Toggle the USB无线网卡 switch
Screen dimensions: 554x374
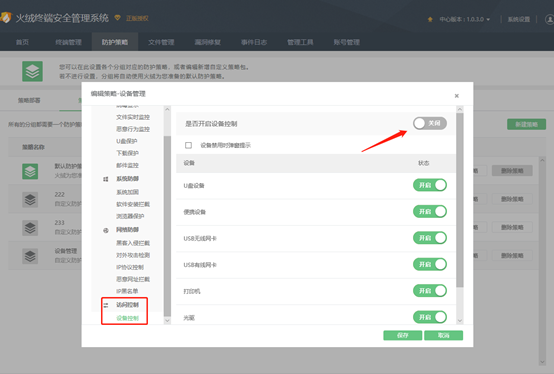click(x=430, y=238)
